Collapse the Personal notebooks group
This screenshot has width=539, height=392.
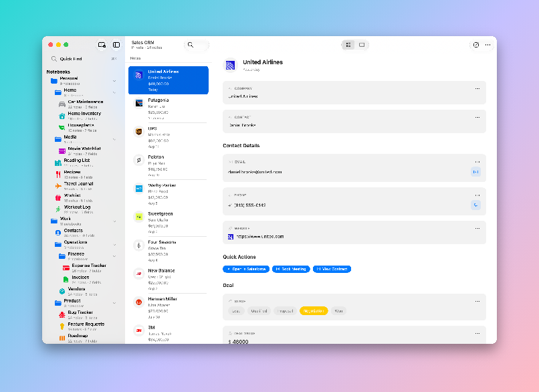tap(114, 81)
